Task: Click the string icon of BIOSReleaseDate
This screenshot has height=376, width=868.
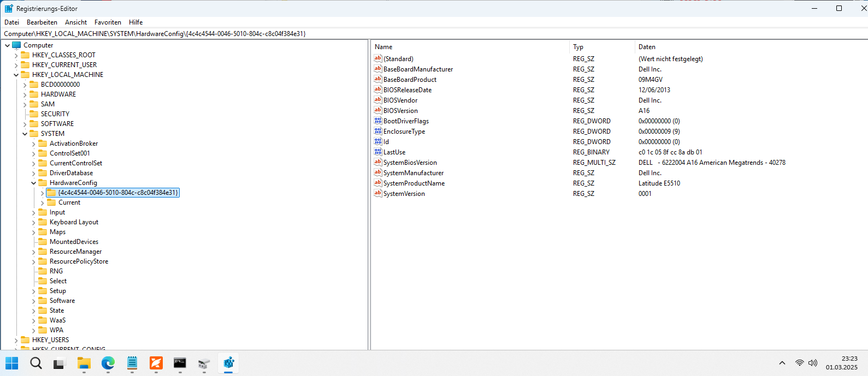Action: (378, 89)
